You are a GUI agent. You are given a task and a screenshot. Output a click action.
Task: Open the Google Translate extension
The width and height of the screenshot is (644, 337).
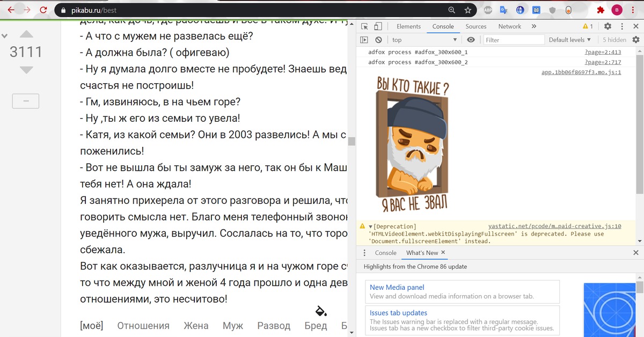tap(503, 10)
